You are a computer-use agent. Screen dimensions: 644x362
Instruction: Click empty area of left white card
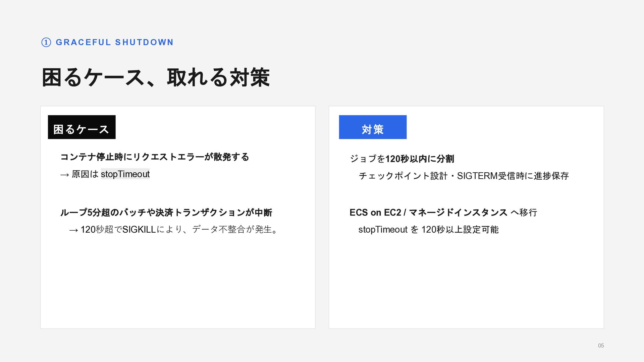click(x=178, y=285)
